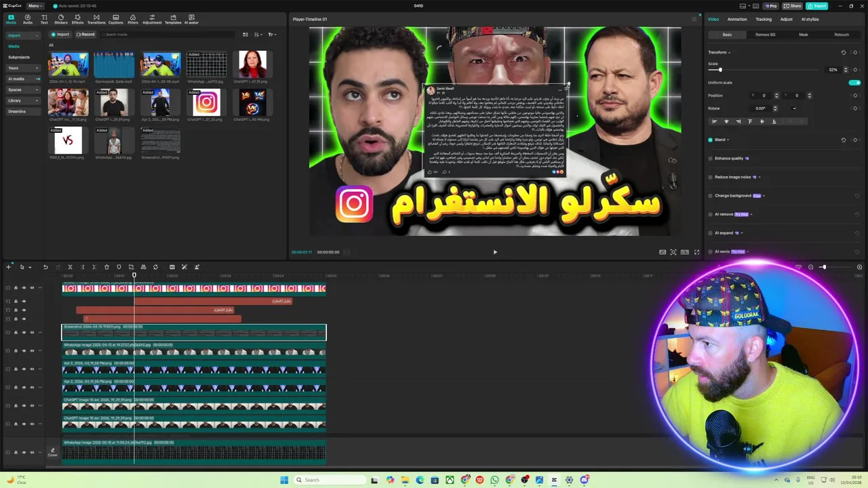Click the Windows taskbar Search box
868x488 pixels.
click(328, 480)
